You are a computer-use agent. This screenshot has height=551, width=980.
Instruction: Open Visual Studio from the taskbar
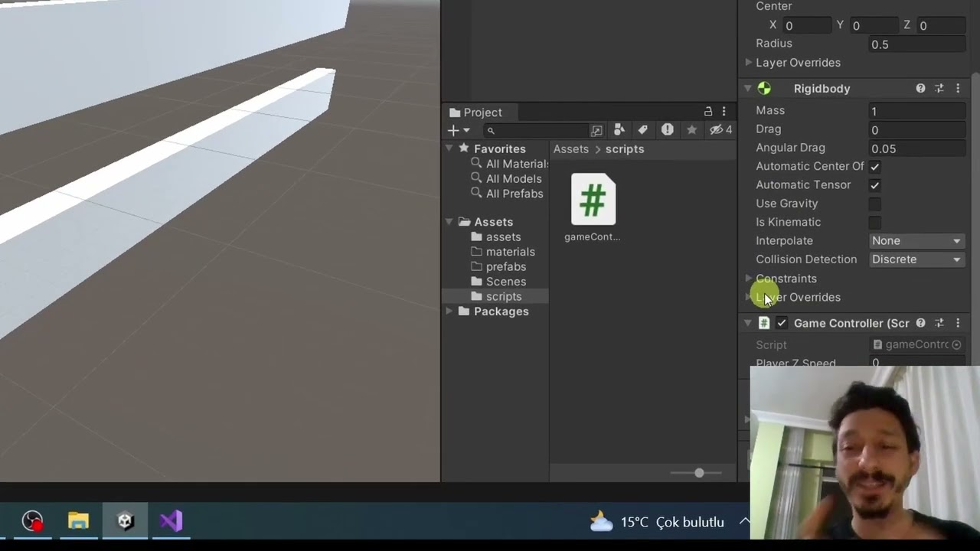171,522
